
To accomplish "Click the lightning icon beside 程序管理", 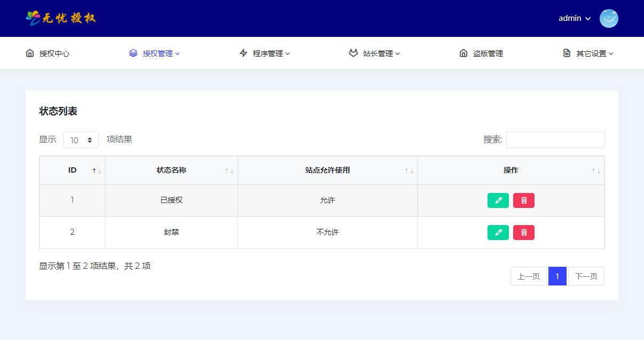I will [243, 53].
